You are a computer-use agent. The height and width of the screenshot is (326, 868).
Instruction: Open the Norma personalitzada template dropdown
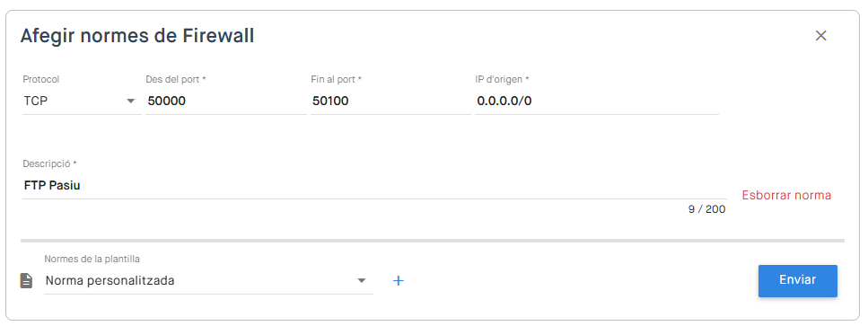pos(208,280)
